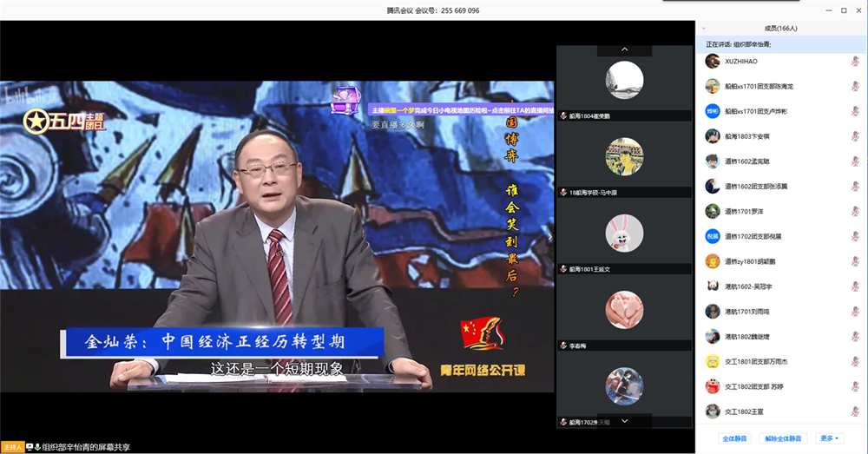Collapse the 成员(166人) panel header chevron
The height and width of the screenshot is (454, 868).
point(704,28)
